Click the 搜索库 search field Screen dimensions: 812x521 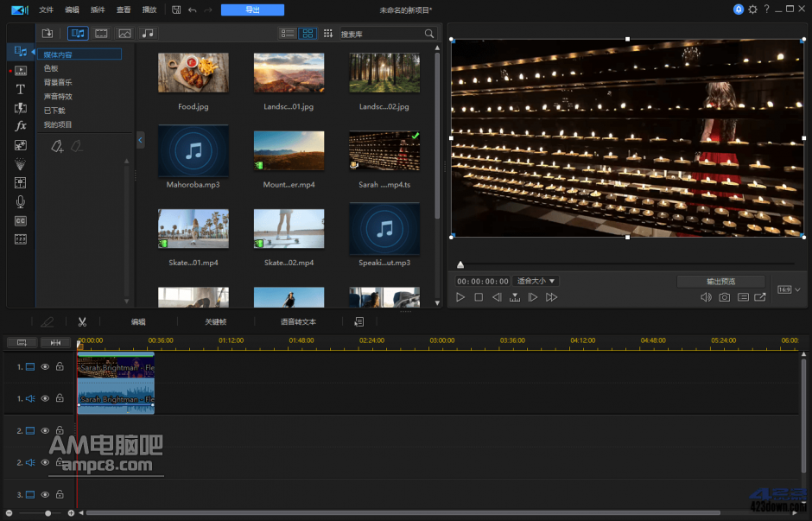coord(382,34)
